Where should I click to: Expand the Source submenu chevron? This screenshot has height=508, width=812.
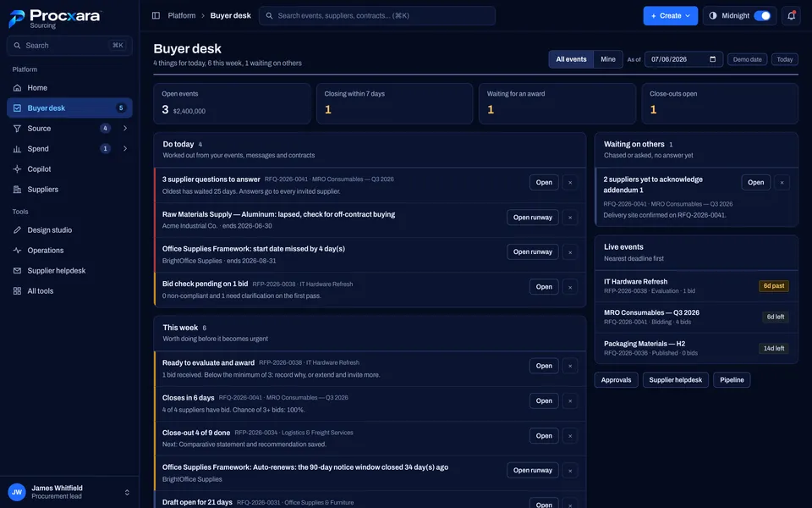pyautogui.click(x=125, y=128)
